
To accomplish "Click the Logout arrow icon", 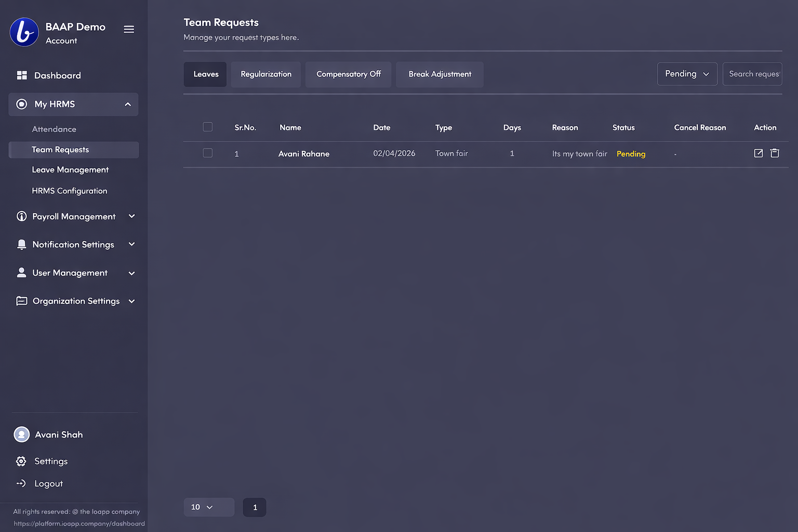I will pyautogui.click(x=21, y=484).
